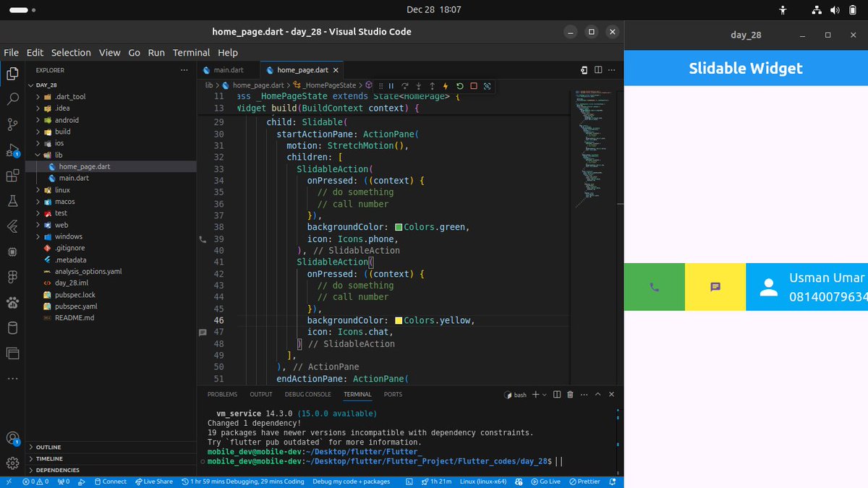
Task: Split the terminal panel
Action: [x=556, y=395]
